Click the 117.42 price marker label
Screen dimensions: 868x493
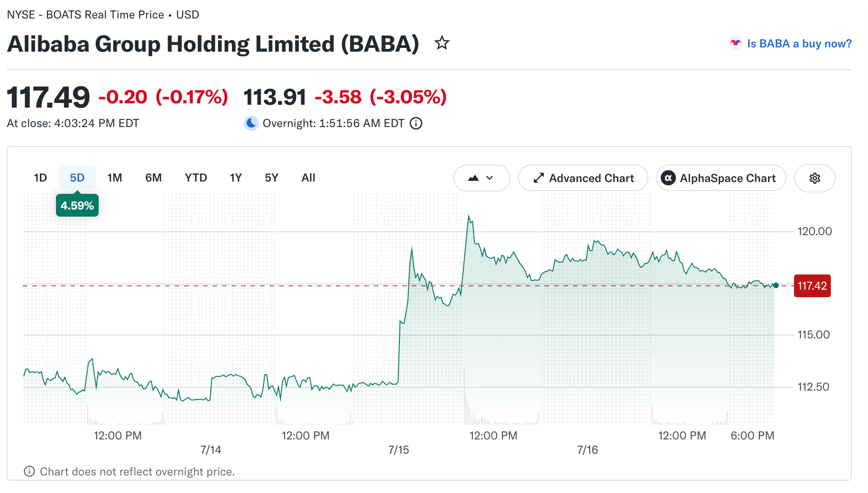[x=812, y=286]
